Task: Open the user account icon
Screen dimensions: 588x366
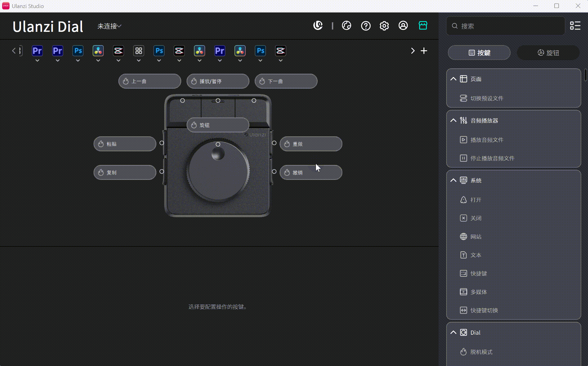Action: click(x=403, y=26)
